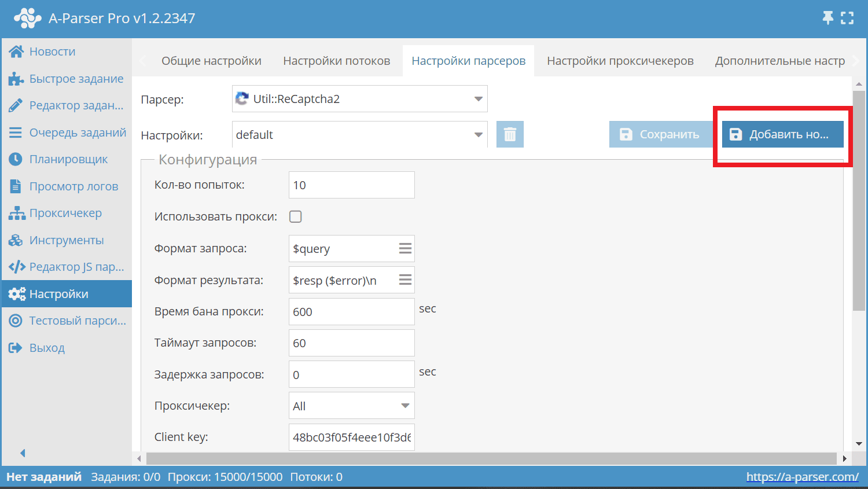The image size is (868, 489).
Task: Open the Парсер dropdown Util::ReCaptcha2
Action: click(x=359, y=99)
